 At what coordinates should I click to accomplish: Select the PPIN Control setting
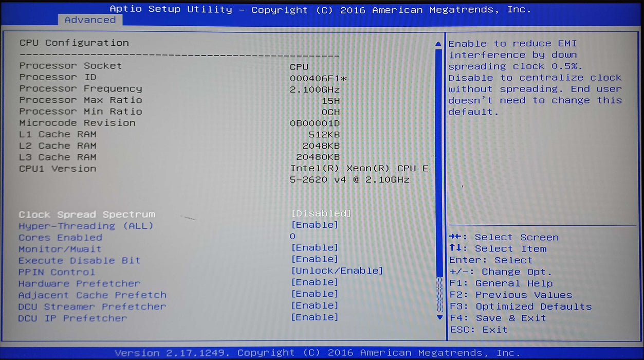point(57,272)
